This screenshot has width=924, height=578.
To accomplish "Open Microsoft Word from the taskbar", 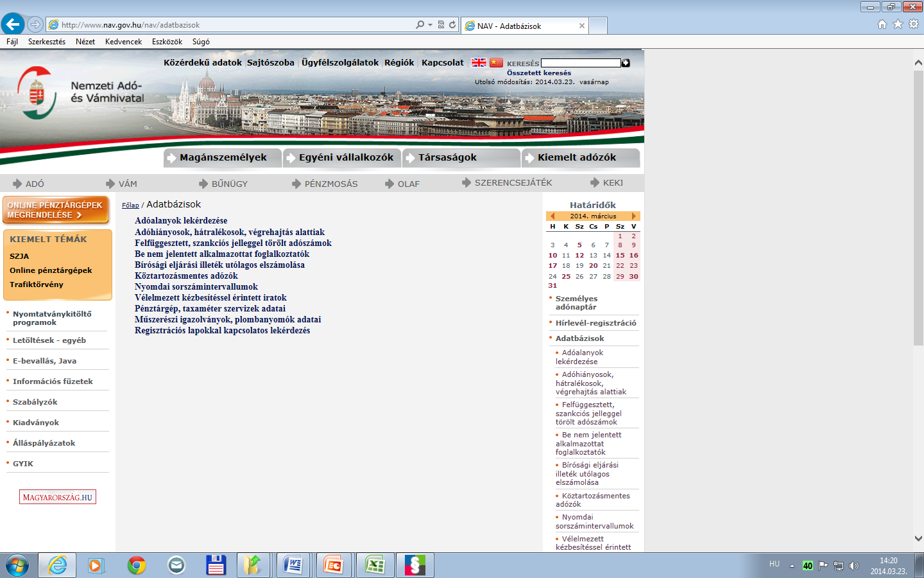I will tap(293, 565).
